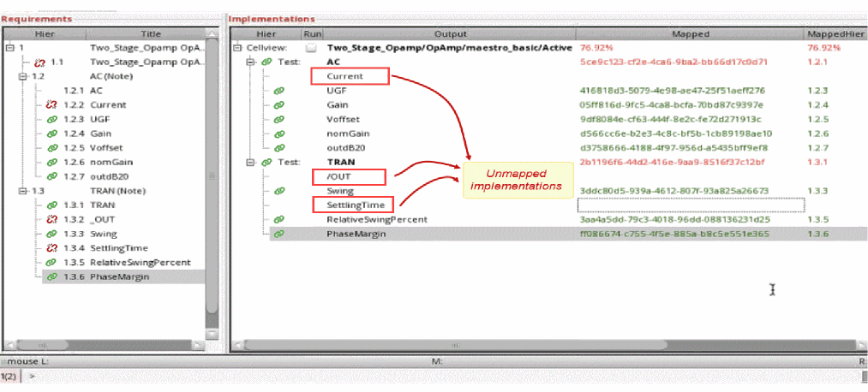
Task: Click the broken-link icon beside 1.3.2 _OUT
Action: (52, 219)
